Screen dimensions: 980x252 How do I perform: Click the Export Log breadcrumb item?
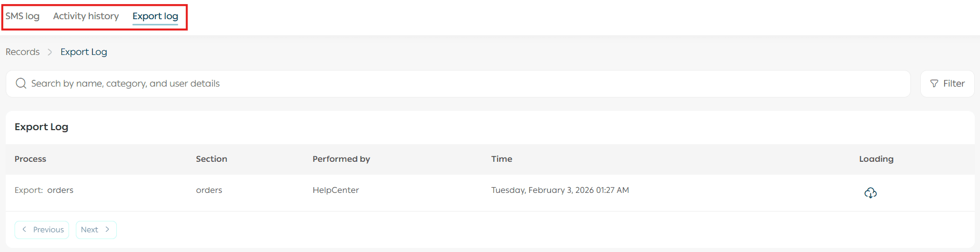coord(84,52)
